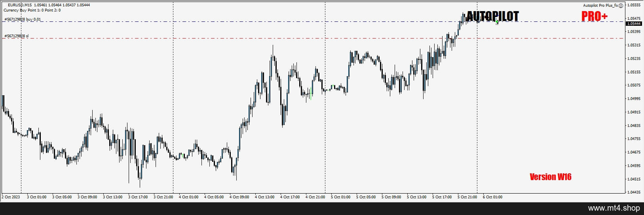The width and height of the screenshot is (644, 215).
Task: Click the 1.05315 price scale value
Action: (x=634, y=45)
